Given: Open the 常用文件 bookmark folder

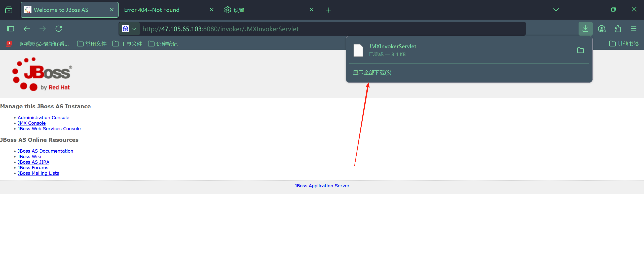Looking at the screenshot, I should (x=92, y=44).
